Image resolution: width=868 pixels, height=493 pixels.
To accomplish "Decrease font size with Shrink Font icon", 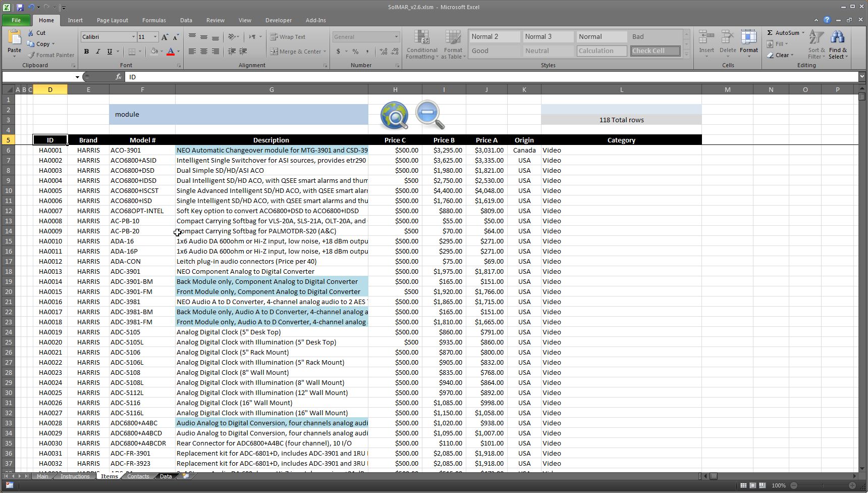I will 176,37.
